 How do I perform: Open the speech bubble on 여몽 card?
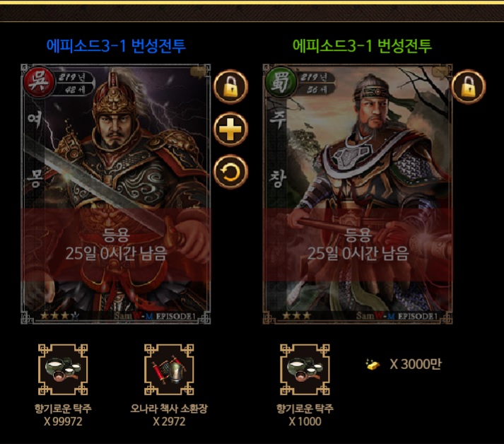[198, 72]
